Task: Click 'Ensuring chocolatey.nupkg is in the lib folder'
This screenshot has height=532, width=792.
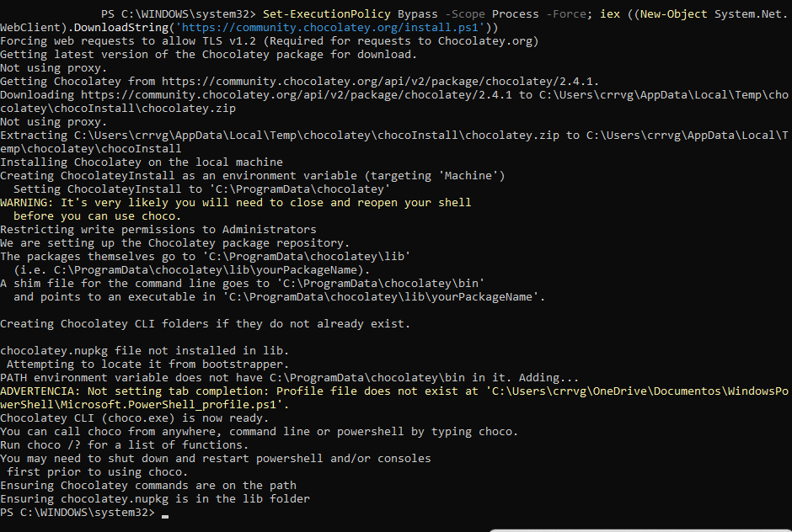Action: point(155,499)
